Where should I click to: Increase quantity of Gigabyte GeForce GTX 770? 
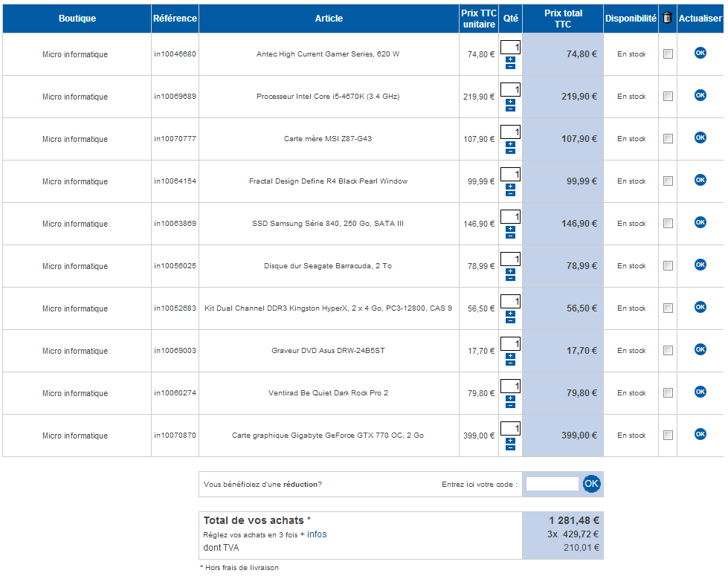pos(510,441)
